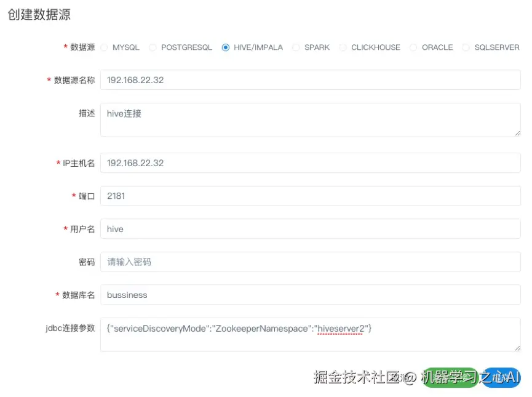The image size is (532, 397).
Task: Click the 数据库名 label
Action: (78, 295)
